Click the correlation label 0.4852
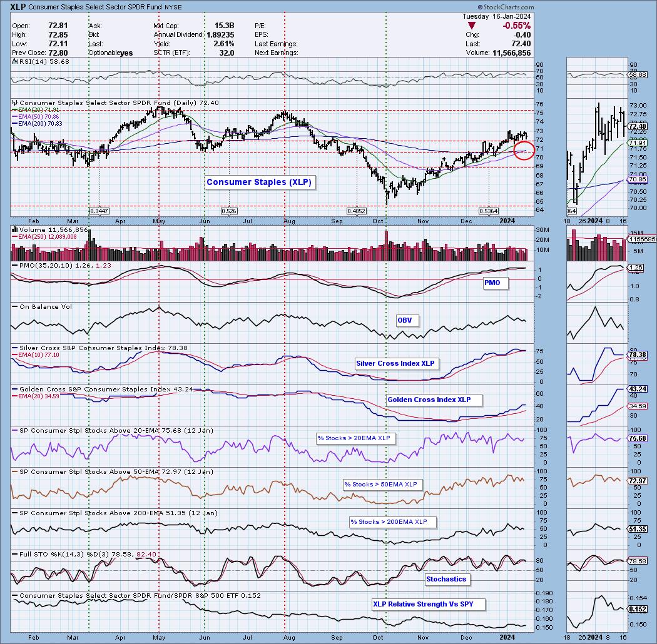This screenshot has width=657, height=644. tap(357, 211)
